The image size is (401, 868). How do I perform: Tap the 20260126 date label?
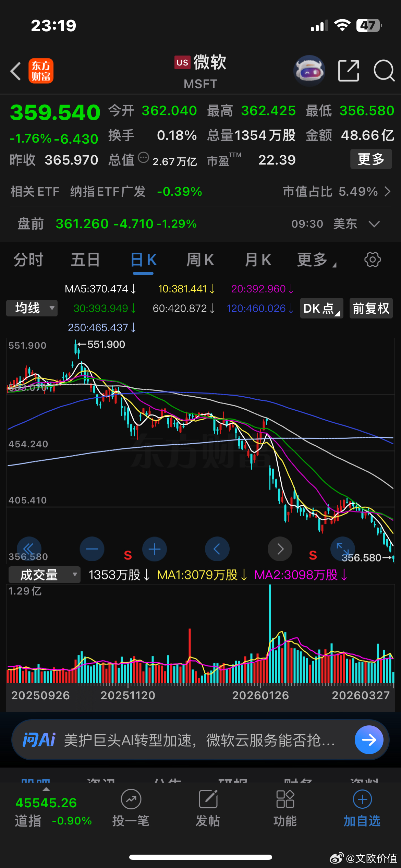click(260, 695)
